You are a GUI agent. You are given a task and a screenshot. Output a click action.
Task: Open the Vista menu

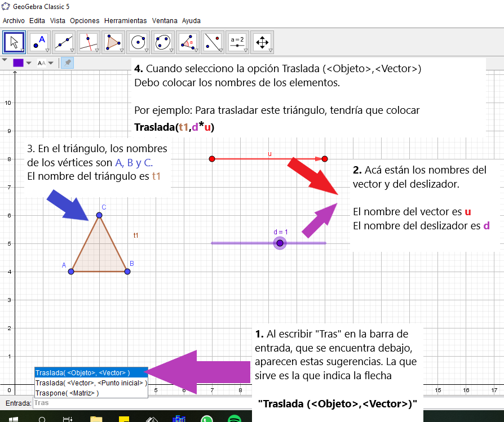click(58, 20)
